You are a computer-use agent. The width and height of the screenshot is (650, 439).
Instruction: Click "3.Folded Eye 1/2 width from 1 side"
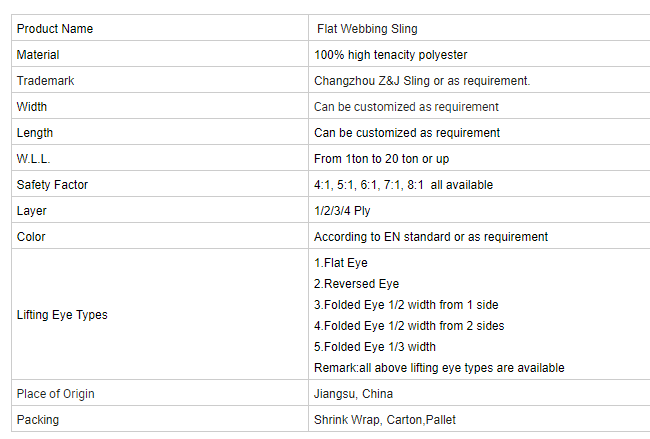406,305
